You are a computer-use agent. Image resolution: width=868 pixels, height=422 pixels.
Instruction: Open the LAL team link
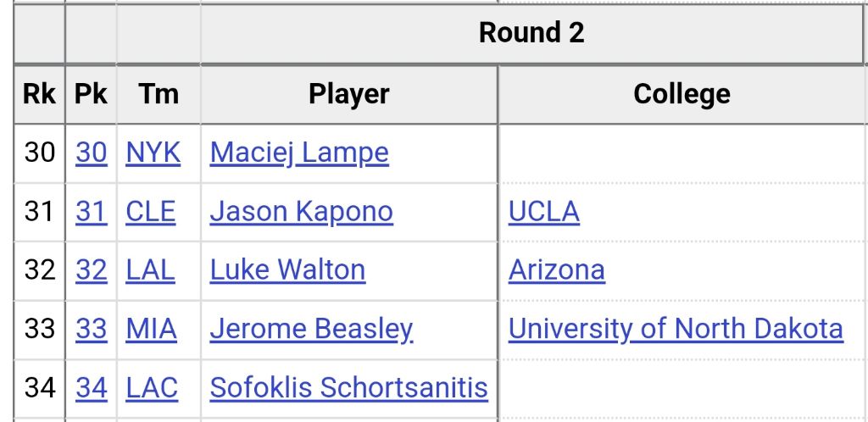click(x=150, y=269)
